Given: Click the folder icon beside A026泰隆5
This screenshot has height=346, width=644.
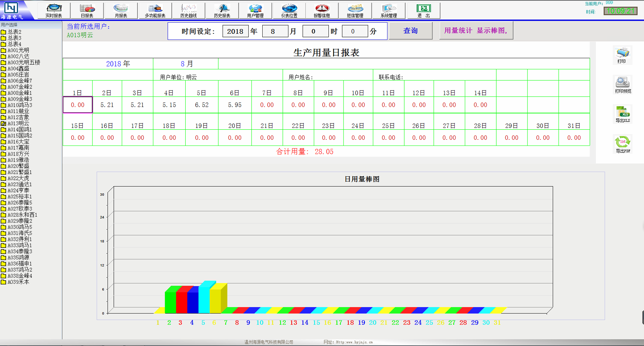Looking at the screenshot, I should point(4,203).
